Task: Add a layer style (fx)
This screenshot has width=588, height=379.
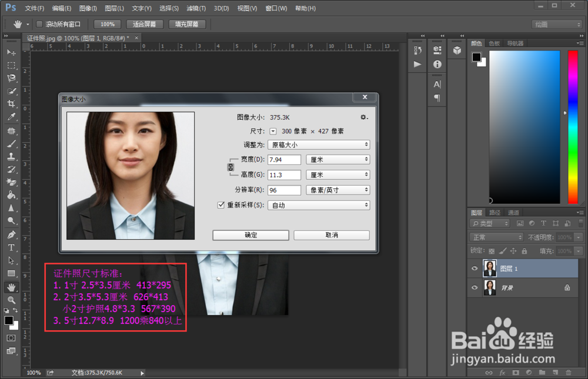Action: [x=502, y=373]
